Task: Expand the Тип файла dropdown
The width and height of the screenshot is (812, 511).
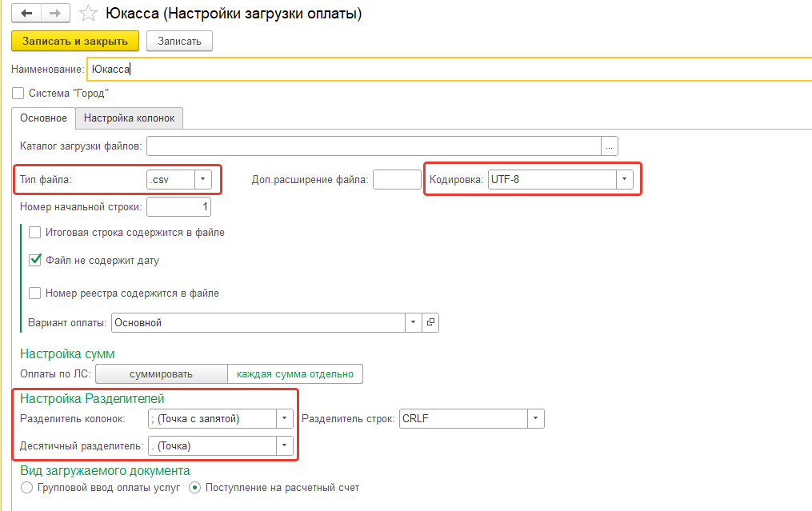Action: pyautogui.click(x=203, y=180)
